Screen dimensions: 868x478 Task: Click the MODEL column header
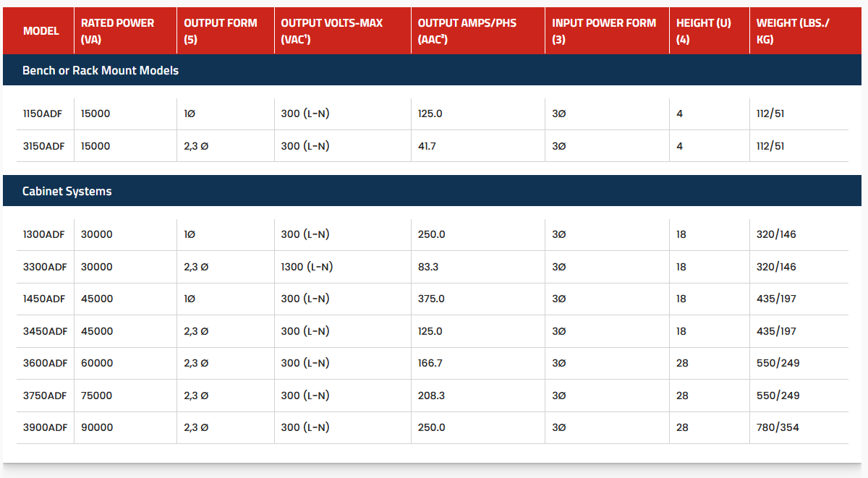(41, 31)
